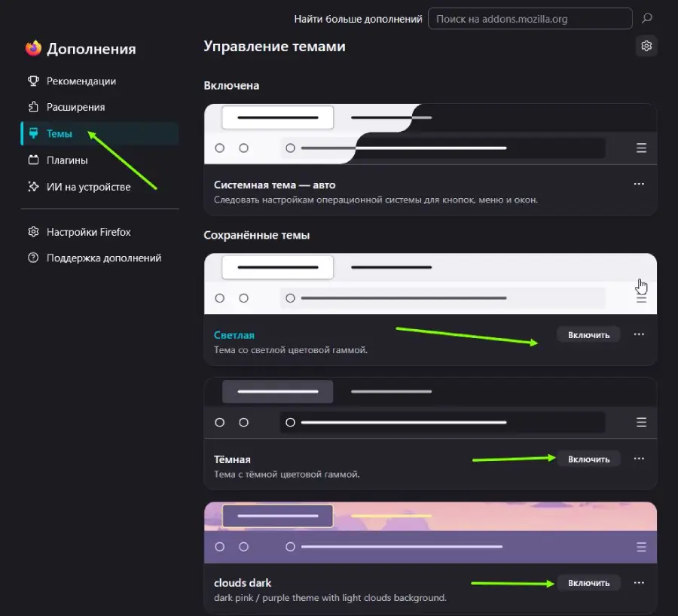Click the plugin icon for Плагины

(x=33, y=160)
